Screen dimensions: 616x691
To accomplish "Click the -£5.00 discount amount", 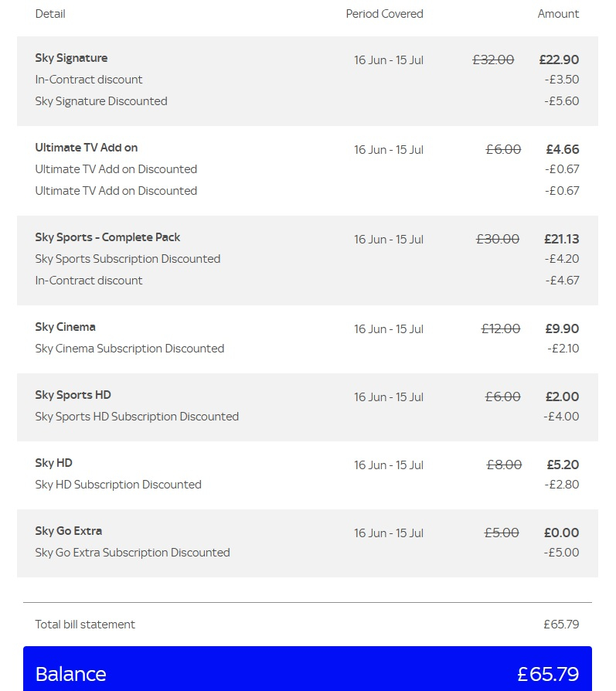I will tap(561, 553).
